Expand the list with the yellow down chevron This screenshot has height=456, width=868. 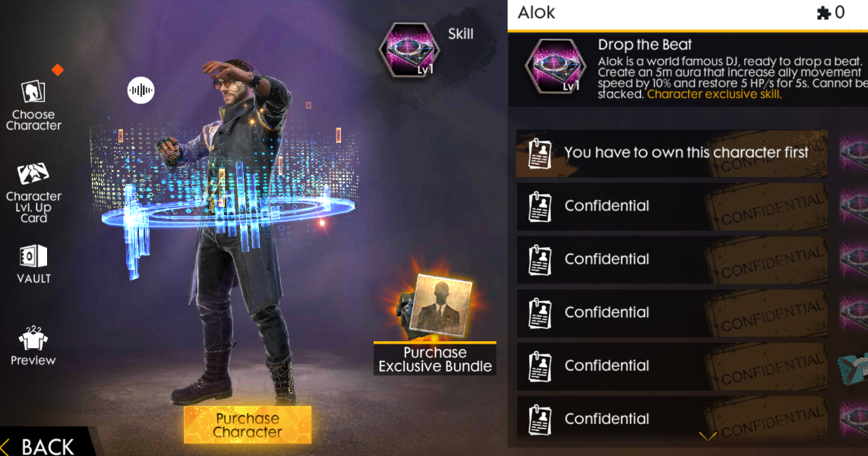(x=708, y=436)
